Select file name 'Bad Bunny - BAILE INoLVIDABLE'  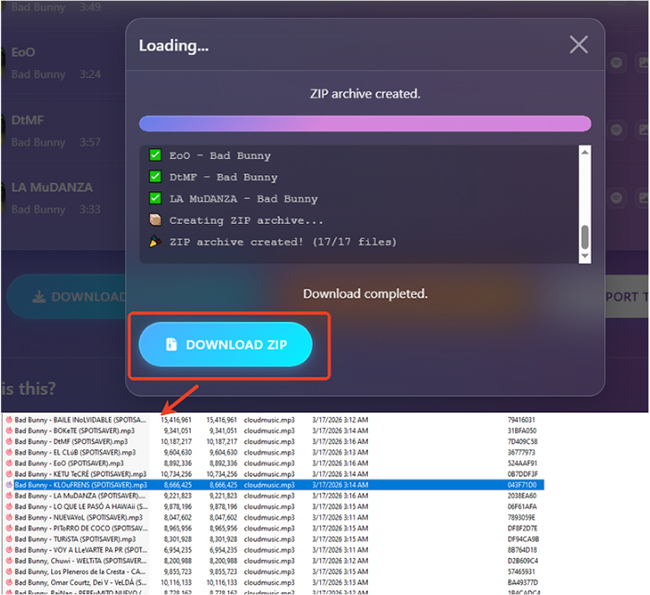click(80, 420)
